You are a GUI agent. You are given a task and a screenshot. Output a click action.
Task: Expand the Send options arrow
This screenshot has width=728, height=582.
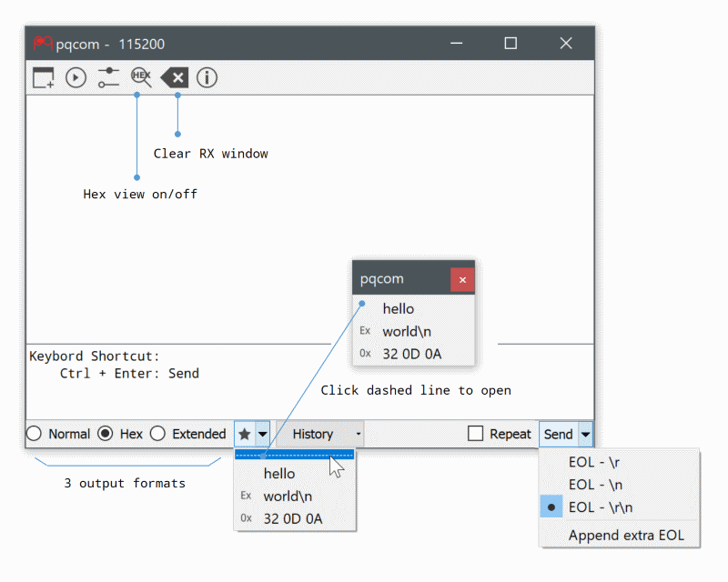click(x=585, y=434)
